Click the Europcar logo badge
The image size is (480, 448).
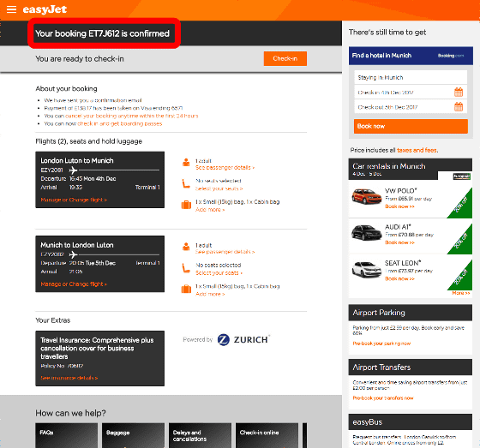pyautogui.click(x=462, y=176)
